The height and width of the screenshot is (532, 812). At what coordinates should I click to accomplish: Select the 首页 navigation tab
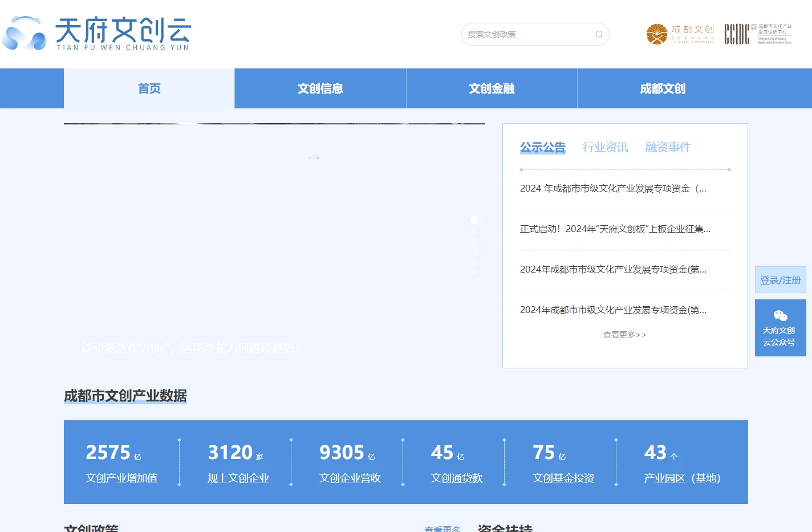coord(149,88)
